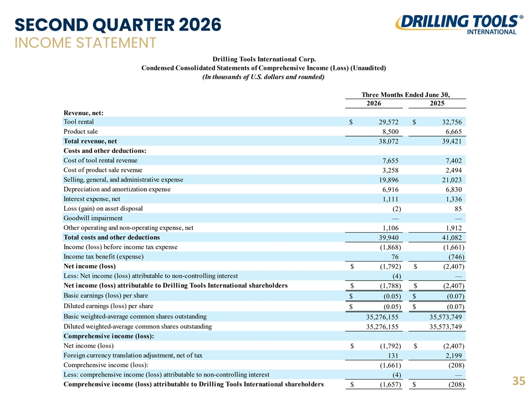Select "Other operating and non-operating expense, net"

coord(128,228)
